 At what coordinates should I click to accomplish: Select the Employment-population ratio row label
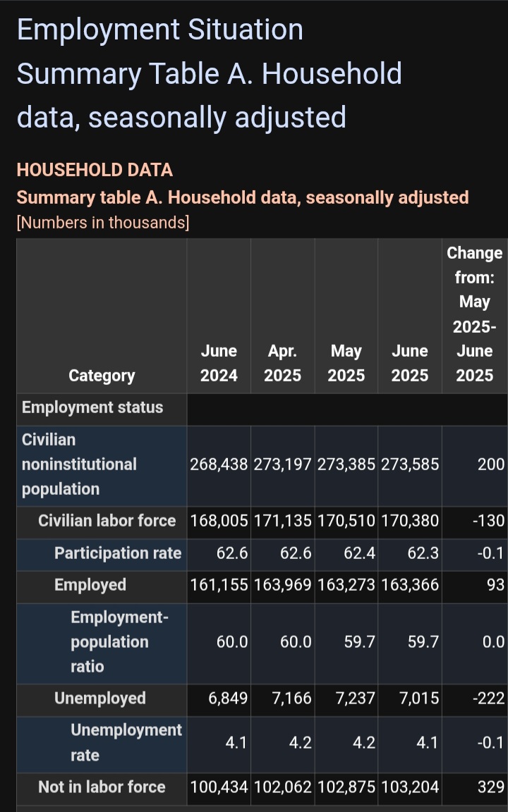click(120, 642)
